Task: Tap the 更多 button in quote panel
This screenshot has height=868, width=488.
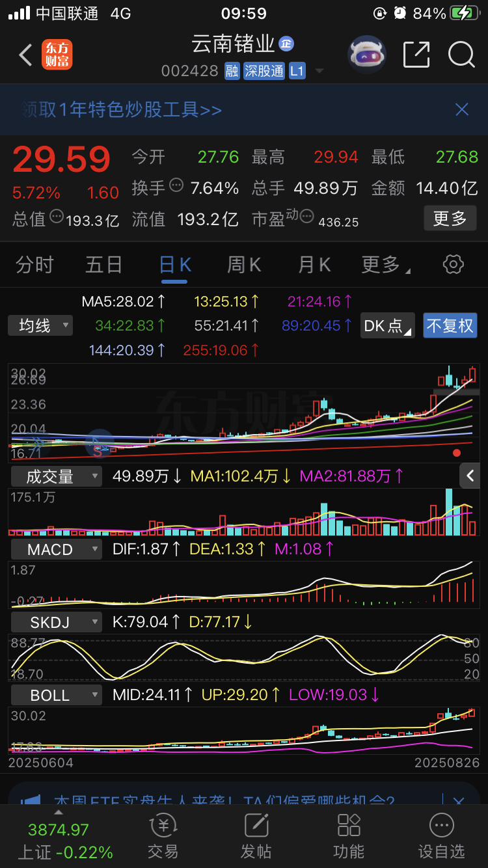Action: tap(450, 218)
